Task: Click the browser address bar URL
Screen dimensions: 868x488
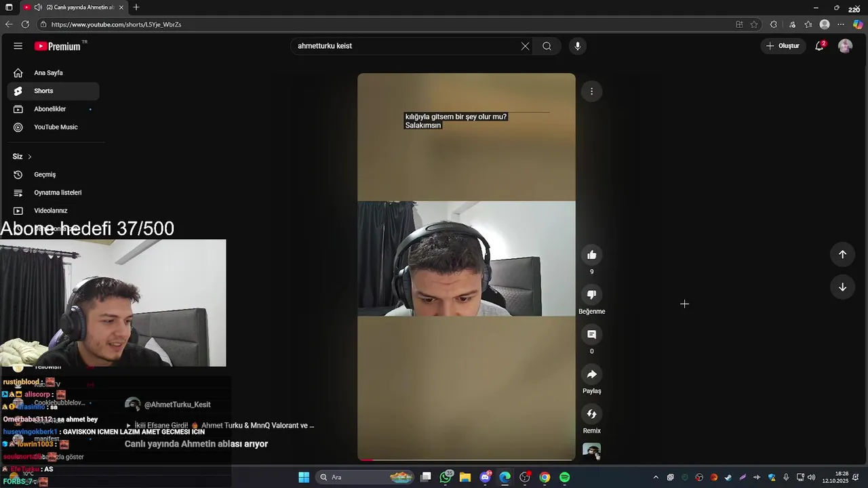Action: (116, 24)
